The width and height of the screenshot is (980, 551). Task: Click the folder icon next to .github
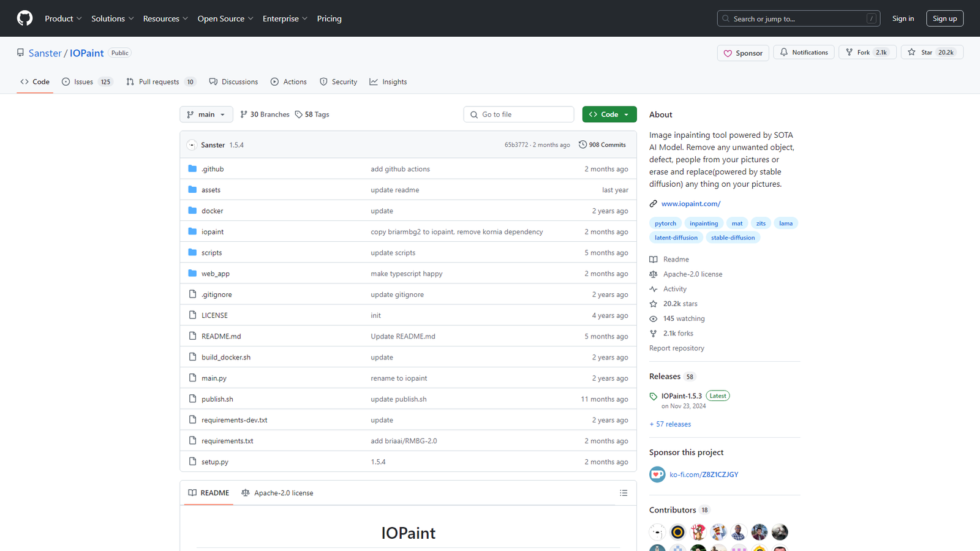192,169
